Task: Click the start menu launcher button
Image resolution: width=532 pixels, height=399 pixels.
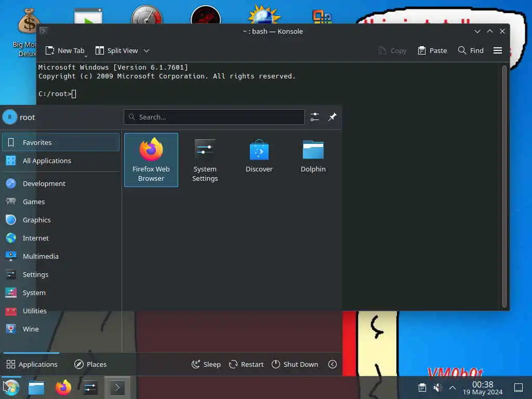Action: (x=11, y=388)
